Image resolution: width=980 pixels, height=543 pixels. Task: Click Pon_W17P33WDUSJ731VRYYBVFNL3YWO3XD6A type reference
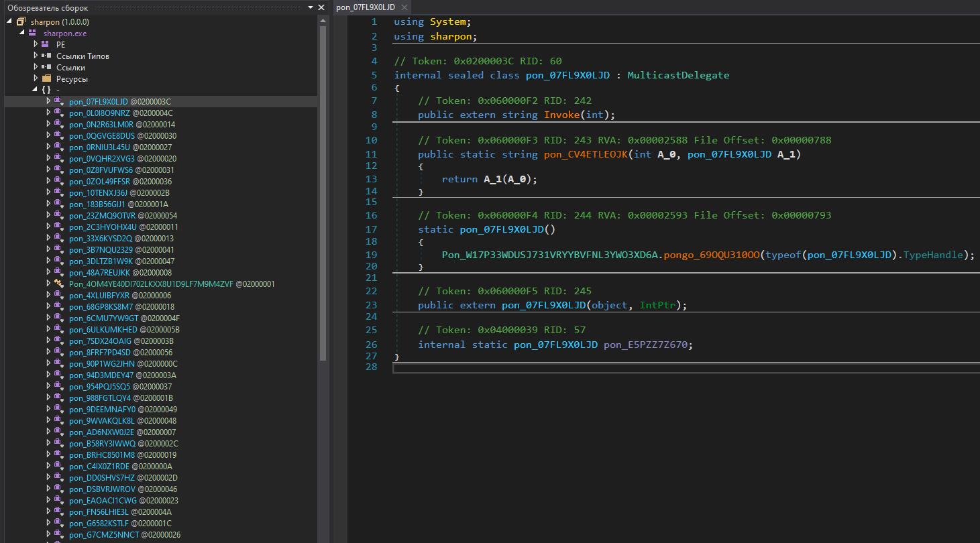coord(549,255)
